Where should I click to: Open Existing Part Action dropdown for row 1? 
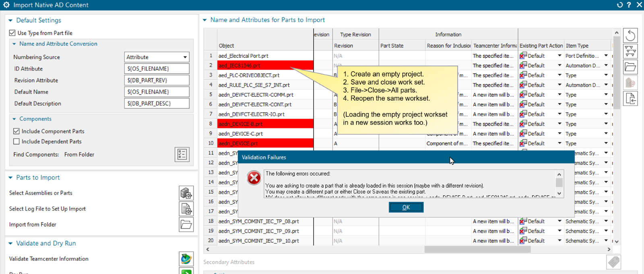pos(559,56)
